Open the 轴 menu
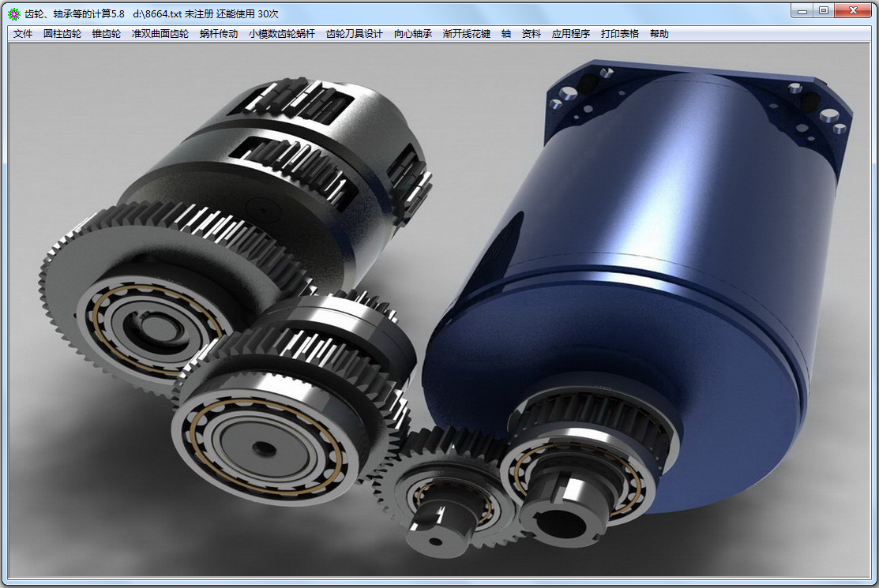Viewport: 879px width, 588px height. 506,34
